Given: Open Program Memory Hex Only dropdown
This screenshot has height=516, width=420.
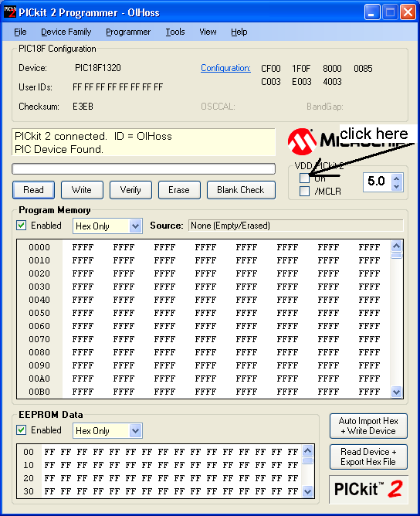Looking at the screenshot, I should pyautogui.click(x=135, y=226).
